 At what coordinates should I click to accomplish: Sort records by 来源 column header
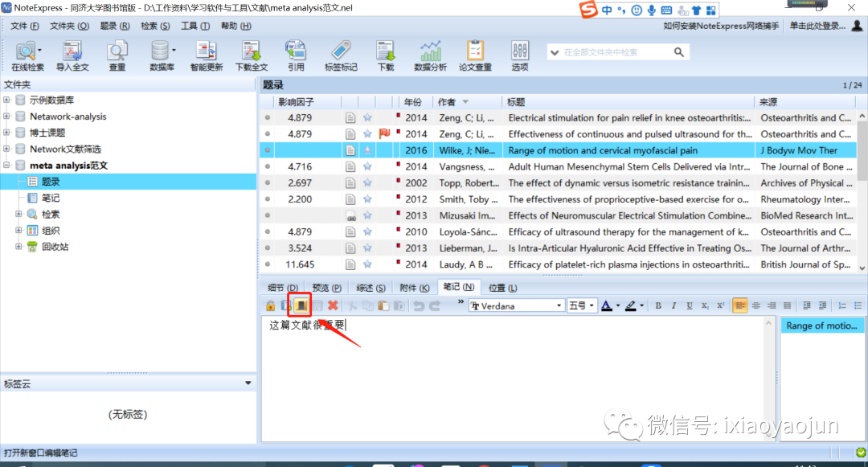pyautogui.click(x=768, y=102)
